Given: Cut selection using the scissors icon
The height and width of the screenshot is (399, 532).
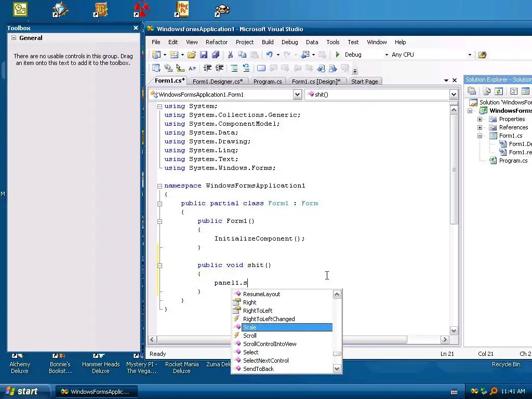Looking at the screenshot, I should click(x=230, y=55).
